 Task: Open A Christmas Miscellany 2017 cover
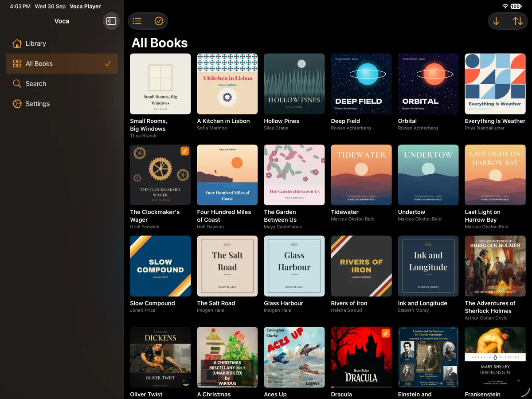[x=227, y=357]
